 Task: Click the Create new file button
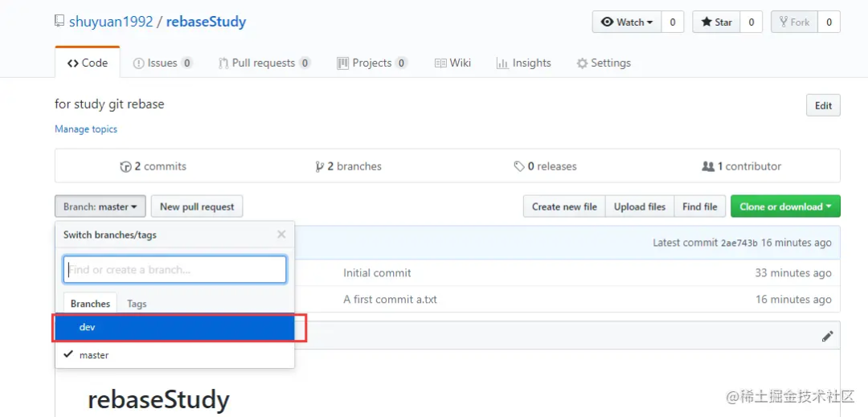coord(564,206)
